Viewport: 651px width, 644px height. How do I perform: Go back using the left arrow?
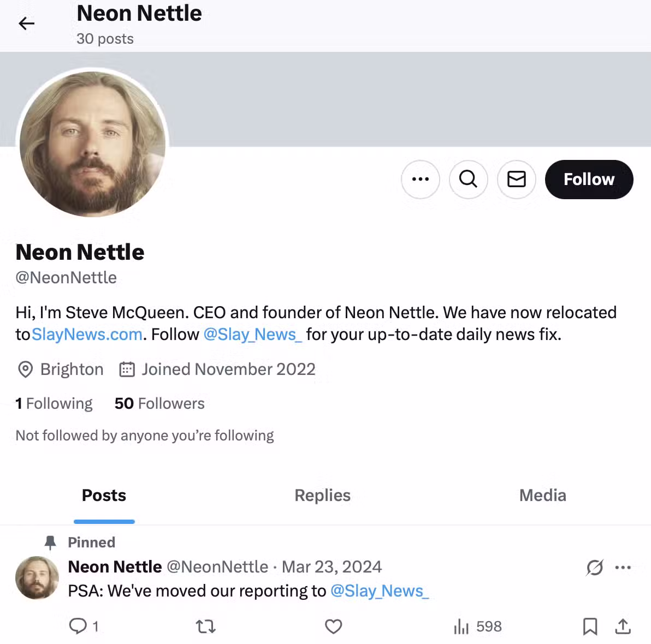[27, 23]
